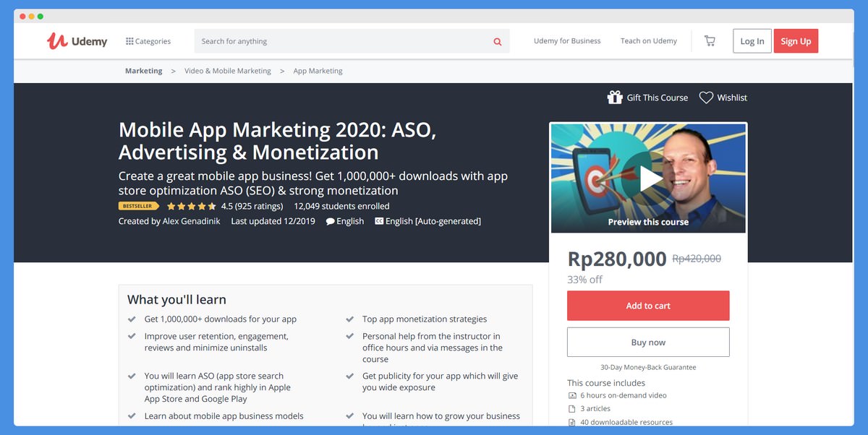
Task: Click Gift This Course text
Action: coord(658,98)
